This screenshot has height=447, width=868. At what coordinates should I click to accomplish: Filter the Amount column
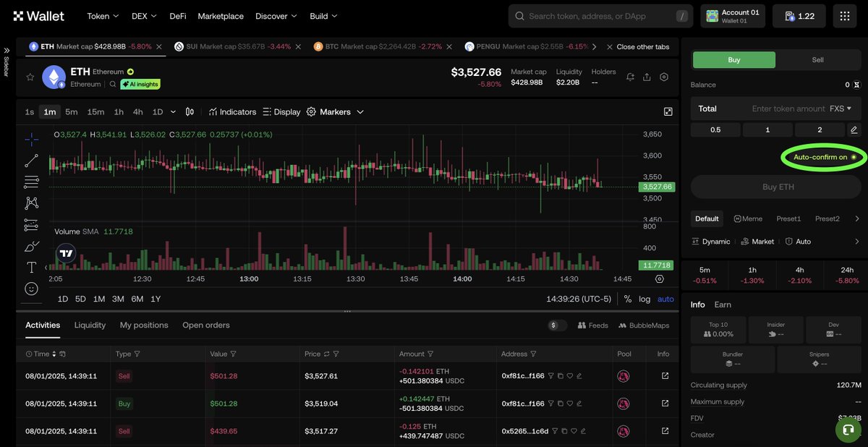pos(430,354)
